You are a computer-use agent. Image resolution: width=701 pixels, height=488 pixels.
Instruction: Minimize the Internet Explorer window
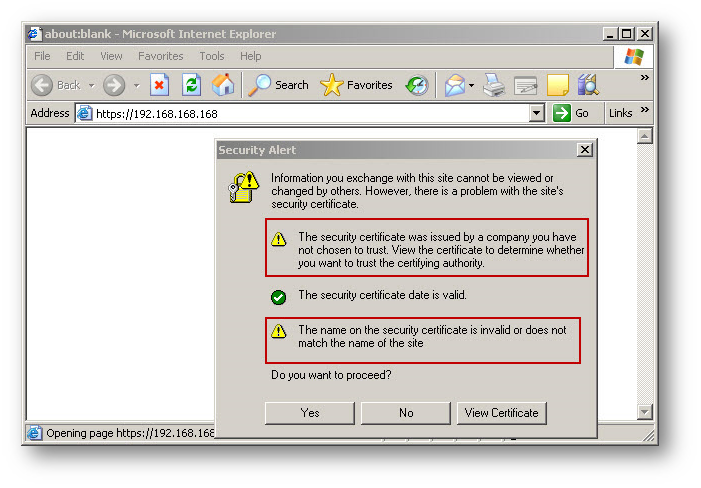[x=611, y=34]
